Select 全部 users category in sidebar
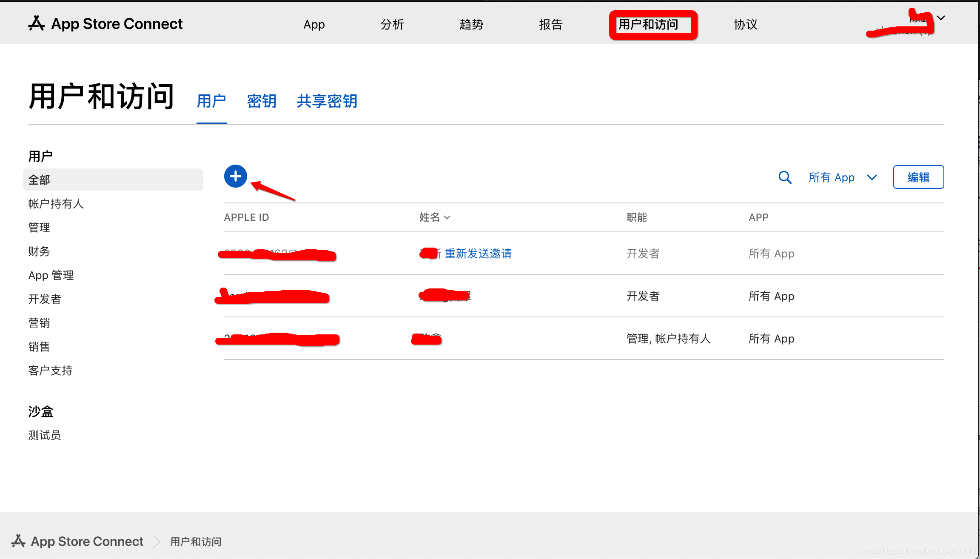The height and width of the screenshot is (559, 980). click(112, 180)
